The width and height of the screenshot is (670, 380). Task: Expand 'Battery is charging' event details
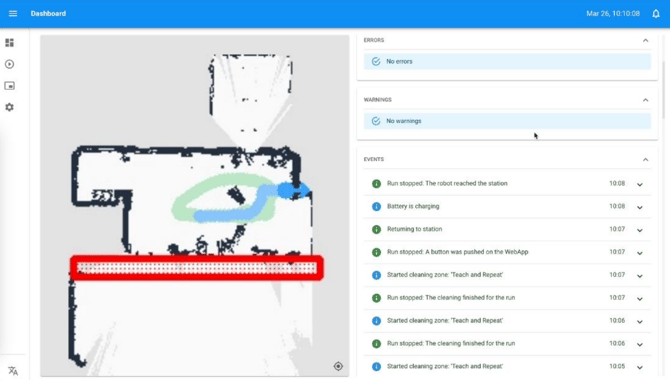pos(640,207)
